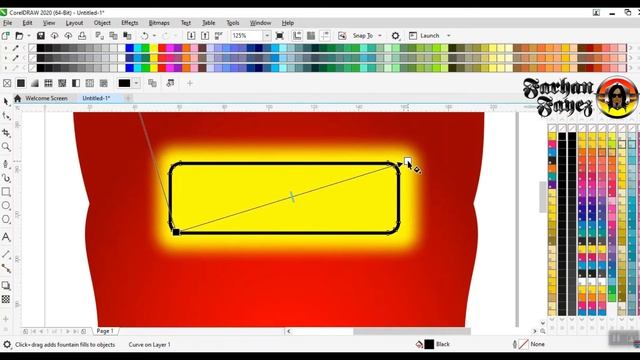The height and width of the screenshot is (360, 640).
Task: Expand the Undo history dropdown arrow
Action: point(154,36)
